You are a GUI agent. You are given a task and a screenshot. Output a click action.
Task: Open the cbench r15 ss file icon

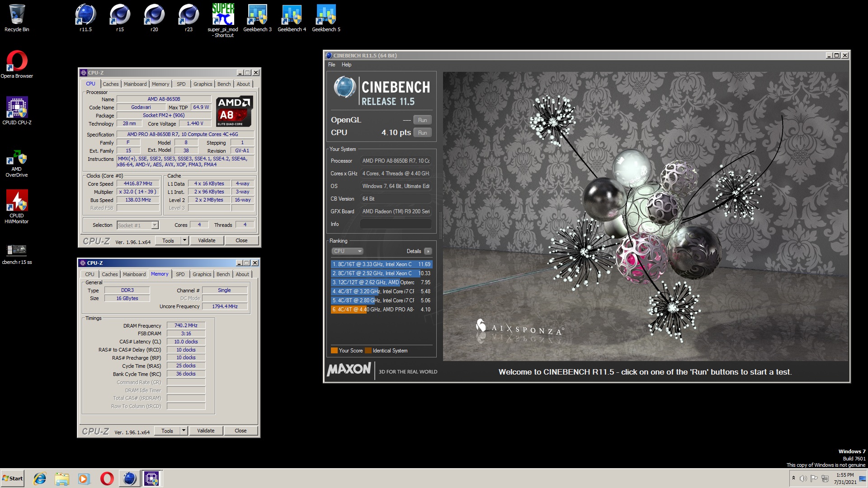tap(17, 254)
